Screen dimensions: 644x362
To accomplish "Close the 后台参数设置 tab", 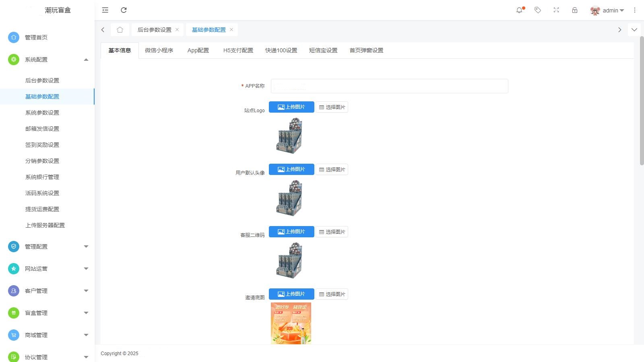I will click(x=177, y=30).
